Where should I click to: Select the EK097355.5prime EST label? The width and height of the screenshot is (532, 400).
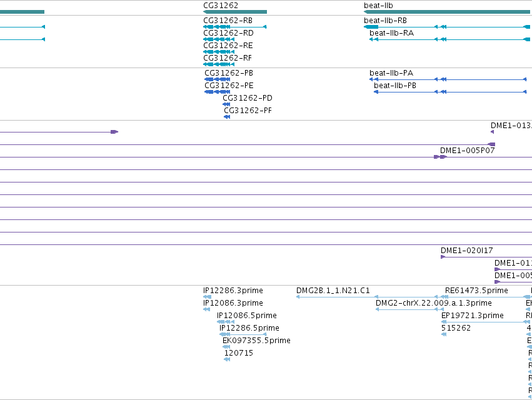click(256, 341)
